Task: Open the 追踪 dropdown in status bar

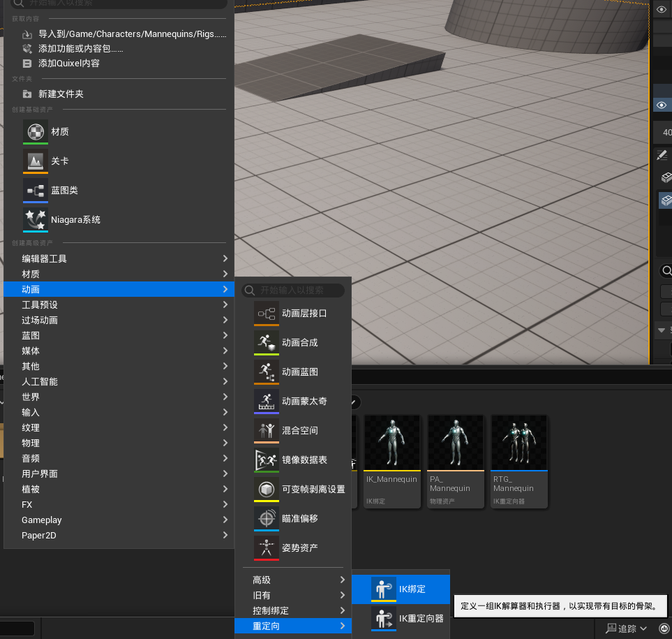Action: 627,629
